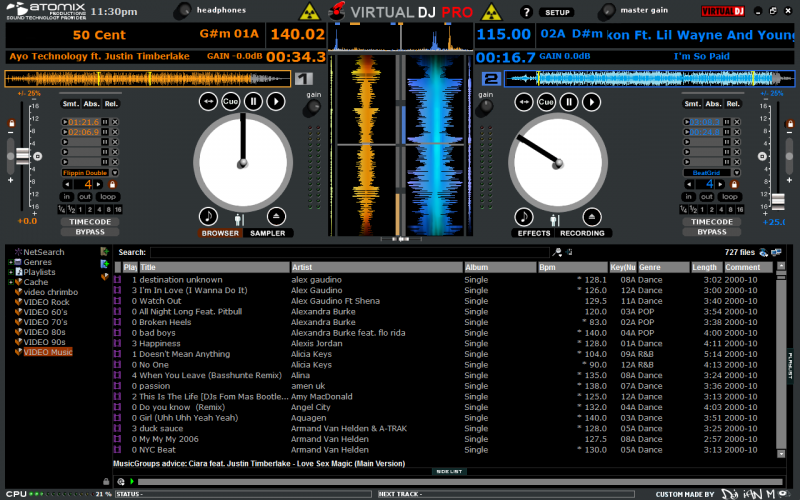Image resolution: width=800 pixels, height=500 pixels.
Task: Set right deck loop out point
Action: click(x=707, y=196)
